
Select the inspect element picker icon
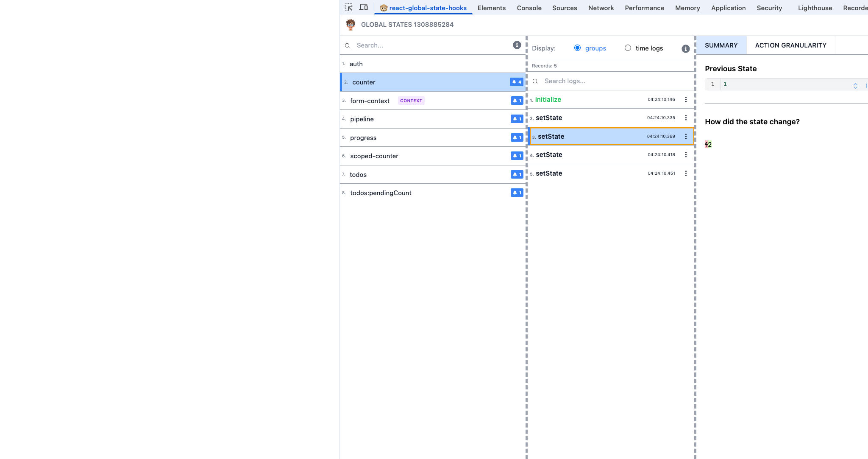(x=348, y=7)
